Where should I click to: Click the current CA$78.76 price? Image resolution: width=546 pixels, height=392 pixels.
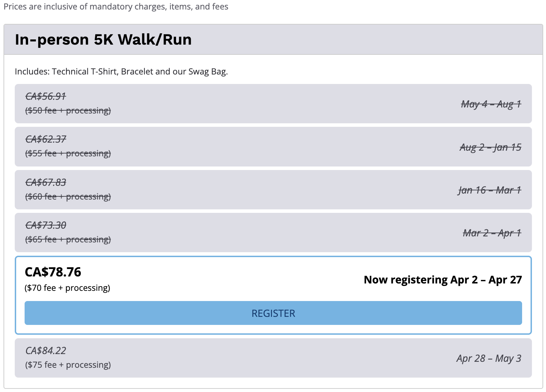coord(53,272)
